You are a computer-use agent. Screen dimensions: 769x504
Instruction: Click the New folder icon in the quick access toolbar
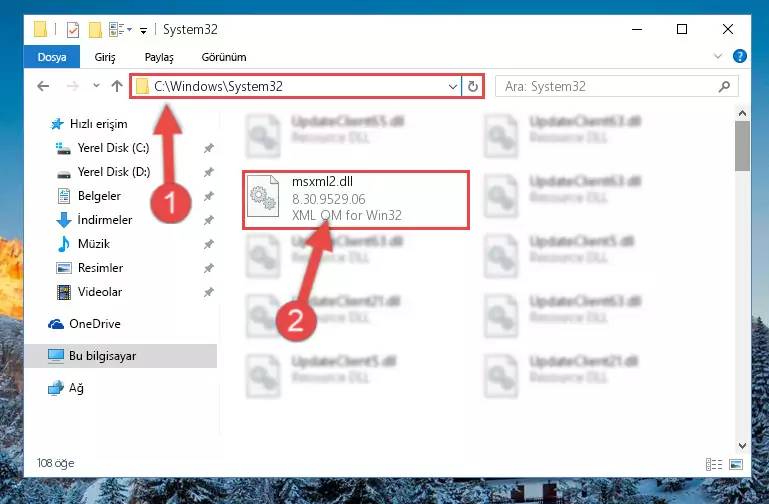click(x=95, y=29)
